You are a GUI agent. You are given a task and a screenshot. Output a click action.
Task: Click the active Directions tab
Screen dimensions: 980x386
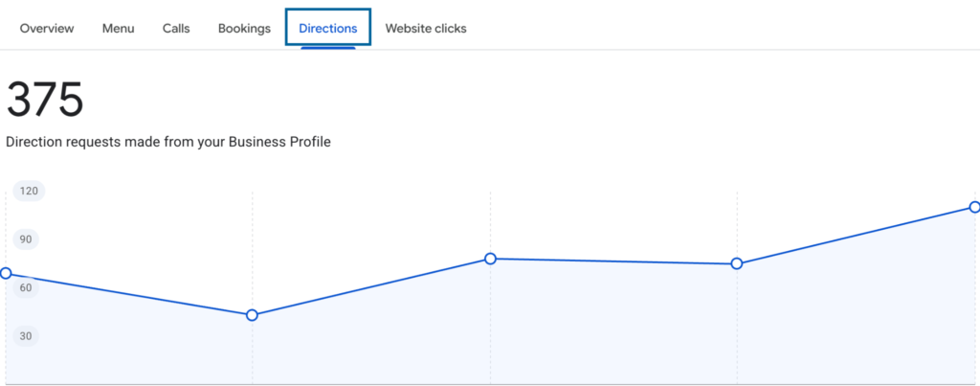tap(328, 28)
